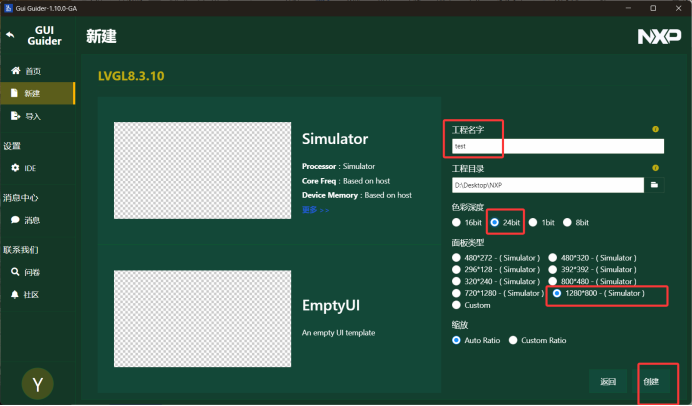This screenshot has height=406, width=692.
Task: Browse for folder with the folder icon
Action: [x=654, y=185]
